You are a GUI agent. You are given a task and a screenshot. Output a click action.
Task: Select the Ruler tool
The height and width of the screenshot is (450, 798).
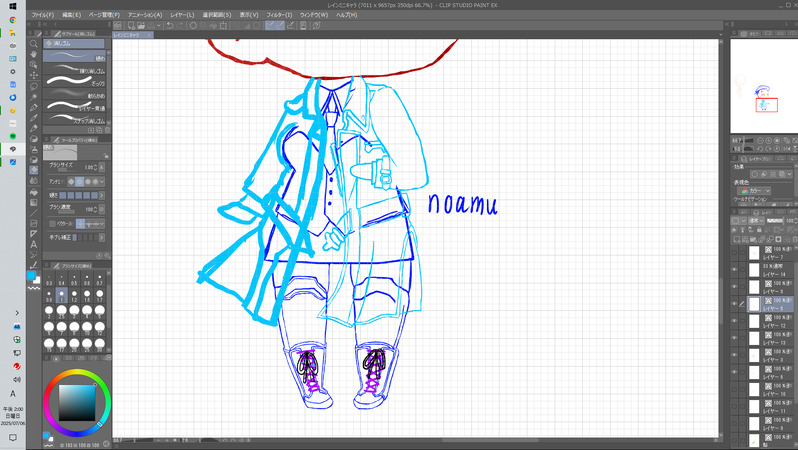tap(34, 234)
